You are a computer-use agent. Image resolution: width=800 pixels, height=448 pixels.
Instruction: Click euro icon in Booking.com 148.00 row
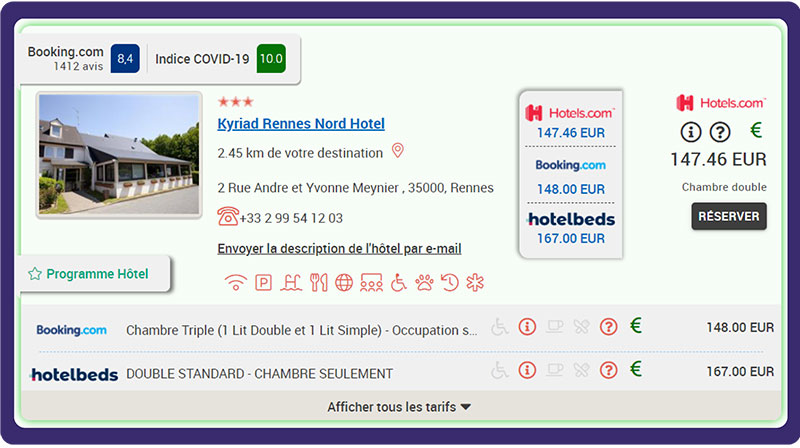point(636,325)
